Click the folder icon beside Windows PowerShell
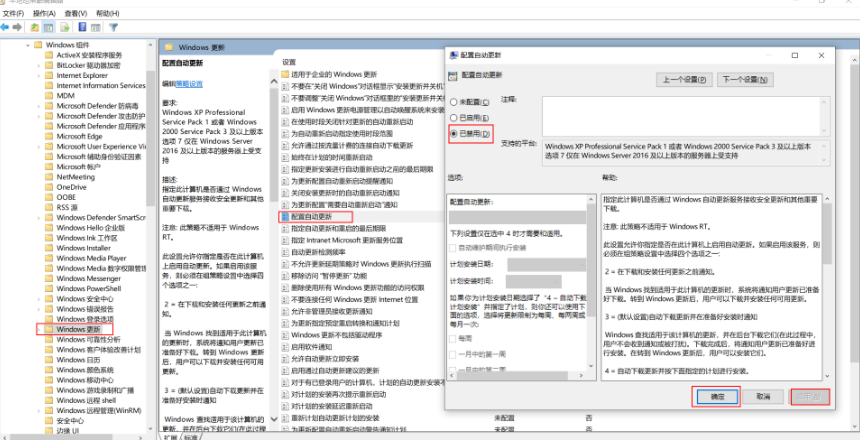The height and width of the screenshot is (440, 860). point(50,289)
